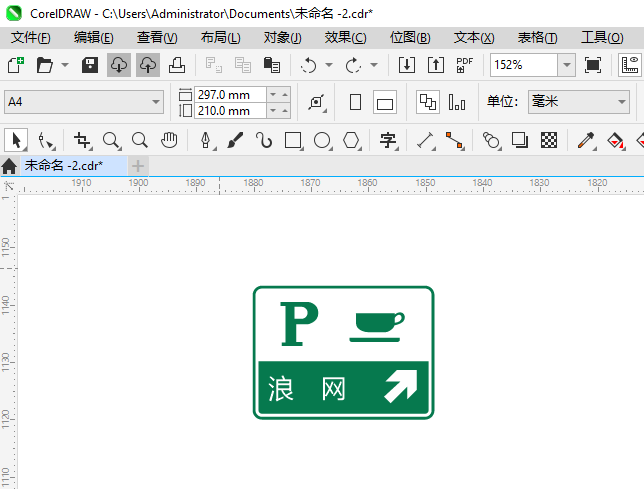Viewport: 644px width, 489px height.
Task: Click the Undo arrow
Action: coord(308,65)
